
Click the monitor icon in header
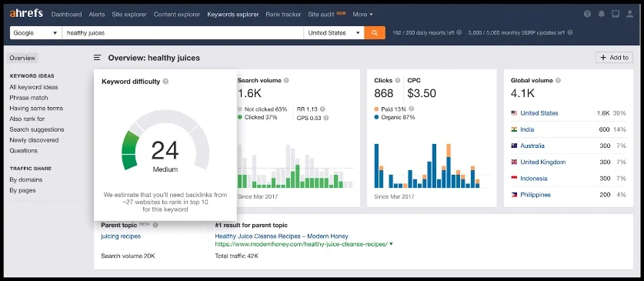tap(616, 14)
